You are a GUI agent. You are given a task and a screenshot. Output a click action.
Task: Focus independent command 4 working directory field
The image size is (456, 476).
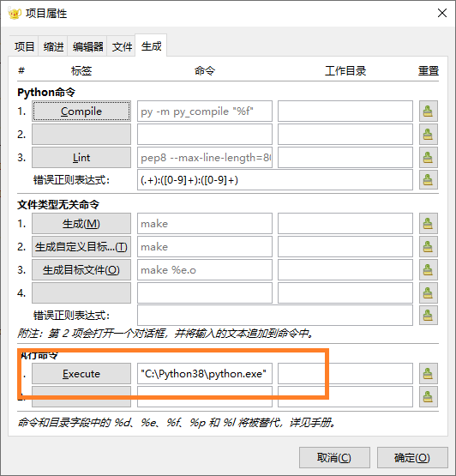pyautogui.click(x=345, y=292)
